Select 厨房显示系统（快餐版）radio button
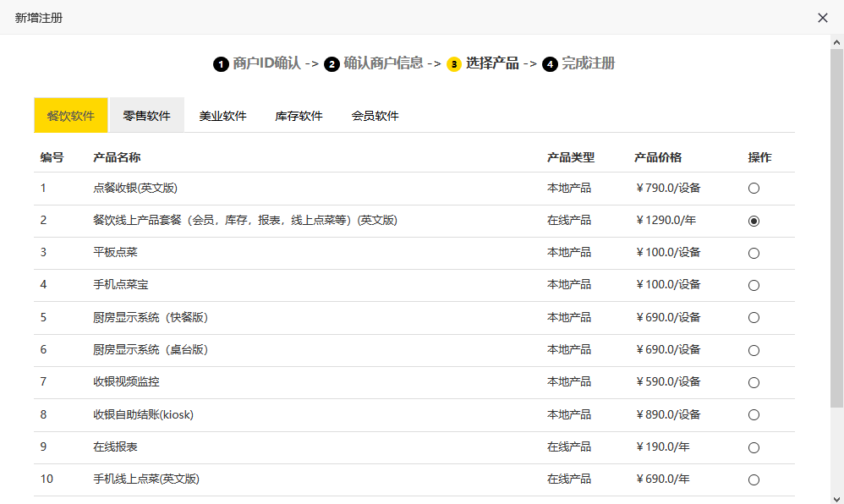 tap(754, 318)
